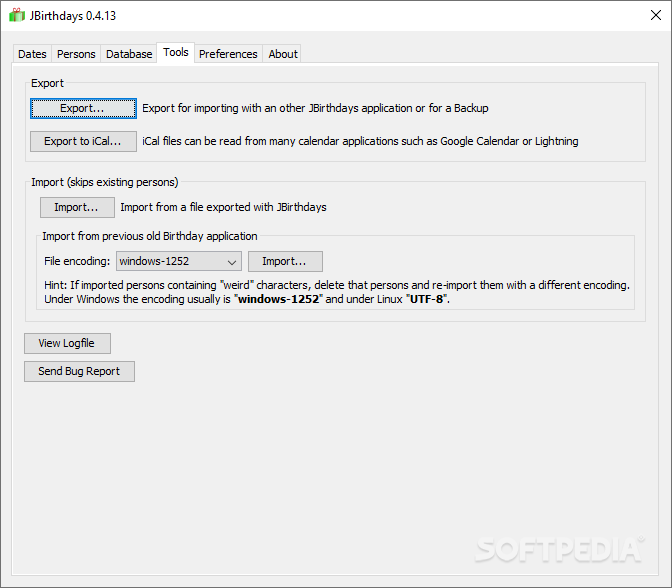Click the bold UTF-8 text in hint

click(426, 299)
